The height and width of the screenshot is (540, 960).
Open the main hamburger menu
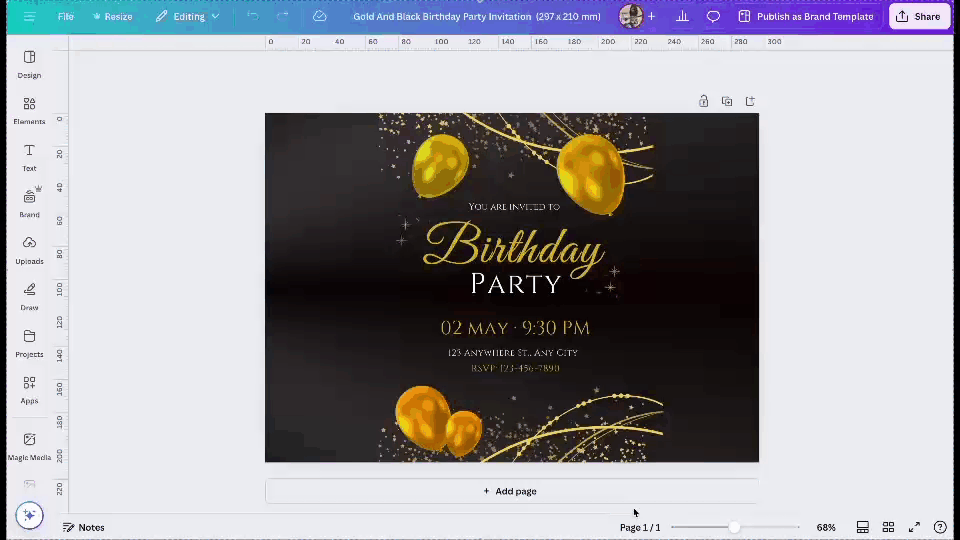pos(29,17)
